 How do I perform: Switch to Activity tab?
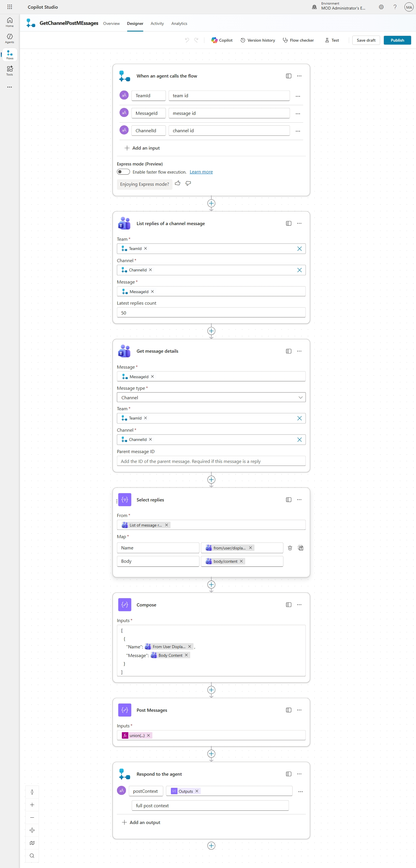[157, 24]
